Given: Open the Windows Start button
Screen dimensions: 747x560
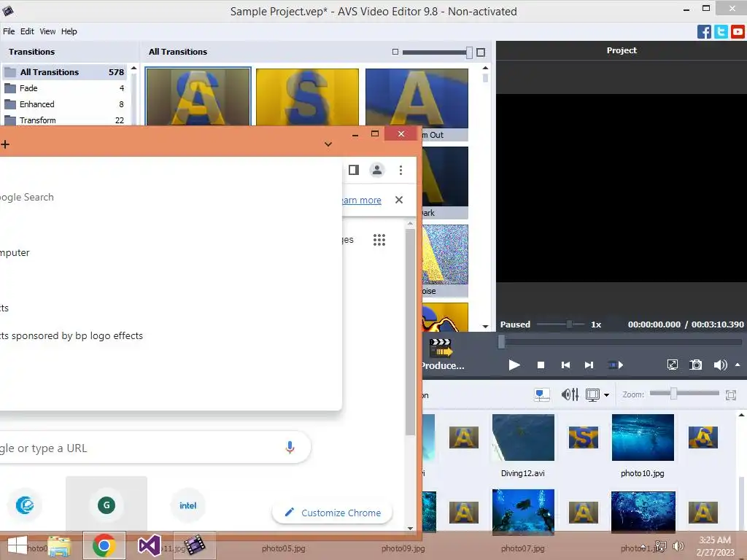Looking at the screenshot, I should click(18, 545).
